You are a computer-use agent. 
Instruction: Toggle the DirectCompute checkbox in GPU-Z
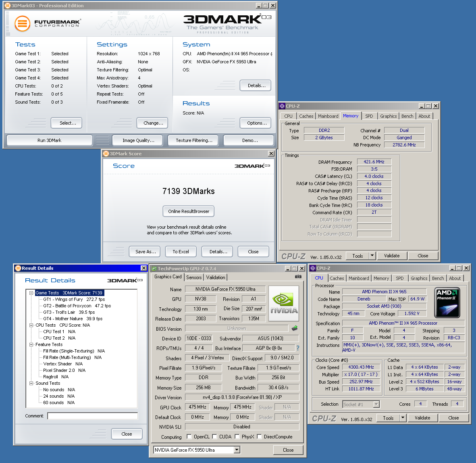[259, 436]
